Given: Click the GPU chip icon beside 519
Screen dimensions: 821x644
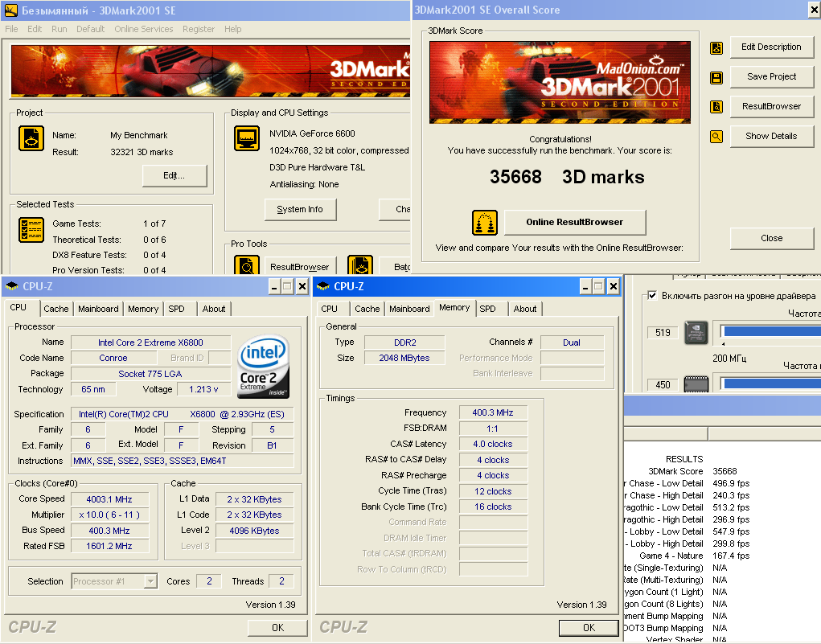Looking at the screenshot, I should tap(696, 333).
